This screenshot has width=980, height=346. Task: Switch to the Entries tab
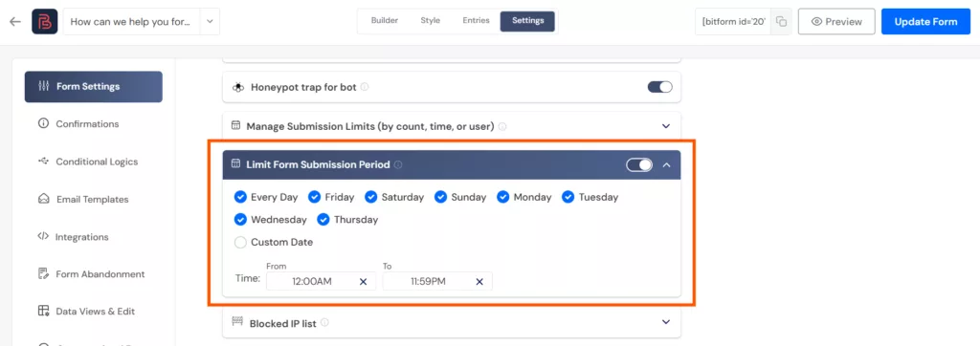[476, 21]
